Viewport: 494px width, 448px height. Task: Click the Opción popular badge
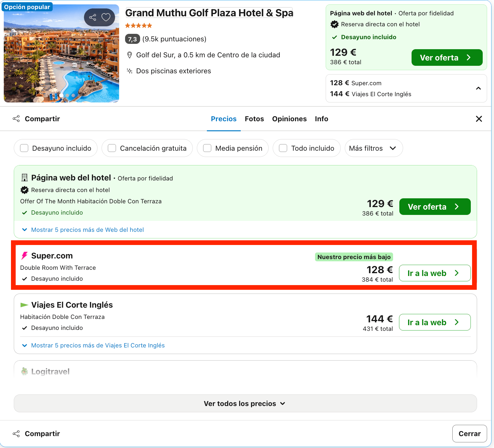[27, 7]
